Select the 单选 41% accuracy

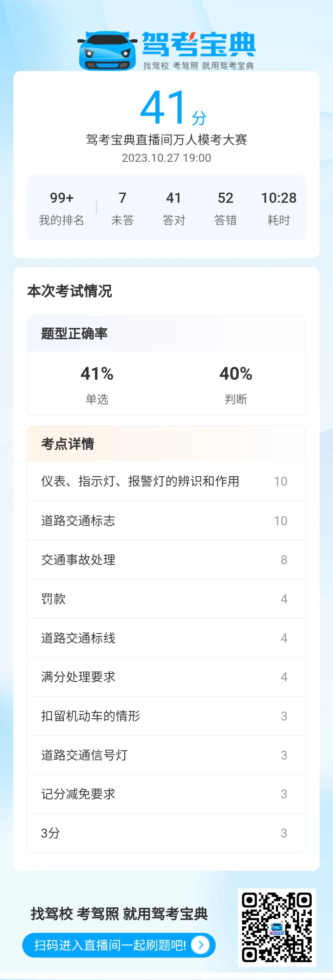[x=97, y=385]
